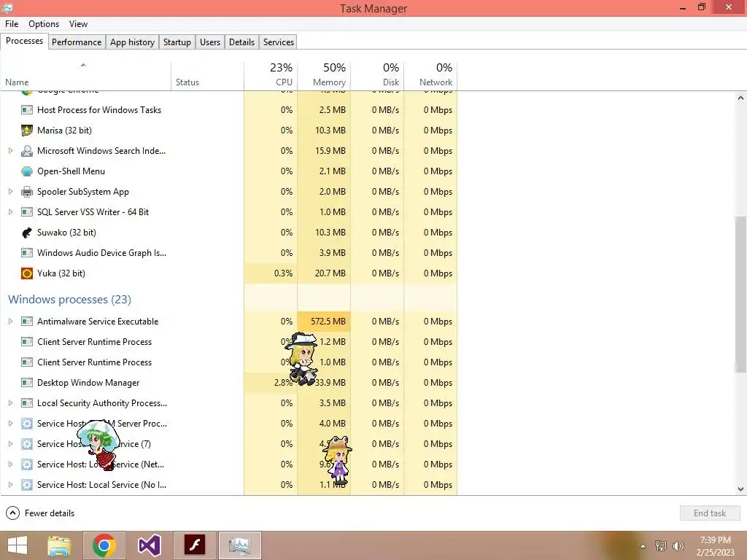This screenshot has width=747, height=560.
Task: Switch to the Startup tab
Action: click(177, 42)
